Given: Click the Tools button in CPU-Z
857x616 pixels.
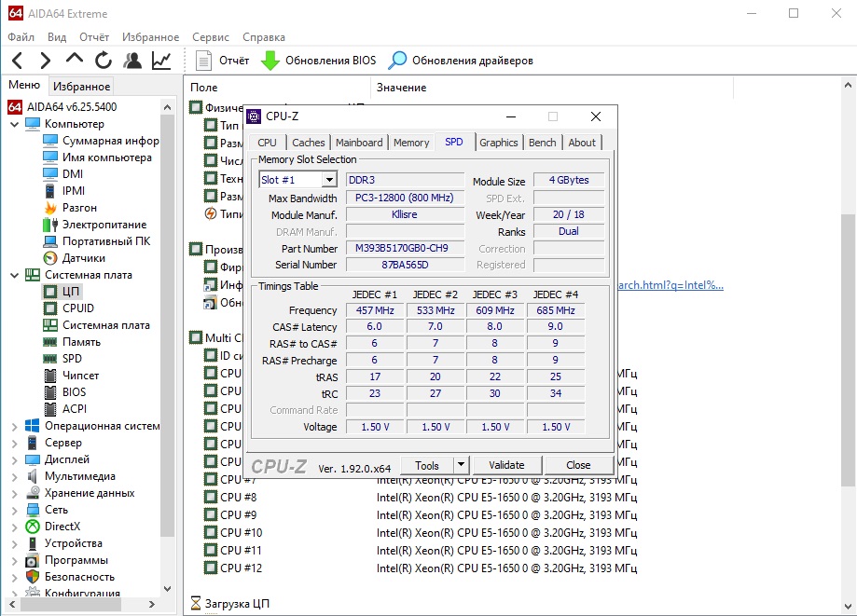Looking at the screenshot, I should pyautogui.click(x=427, y=465).
